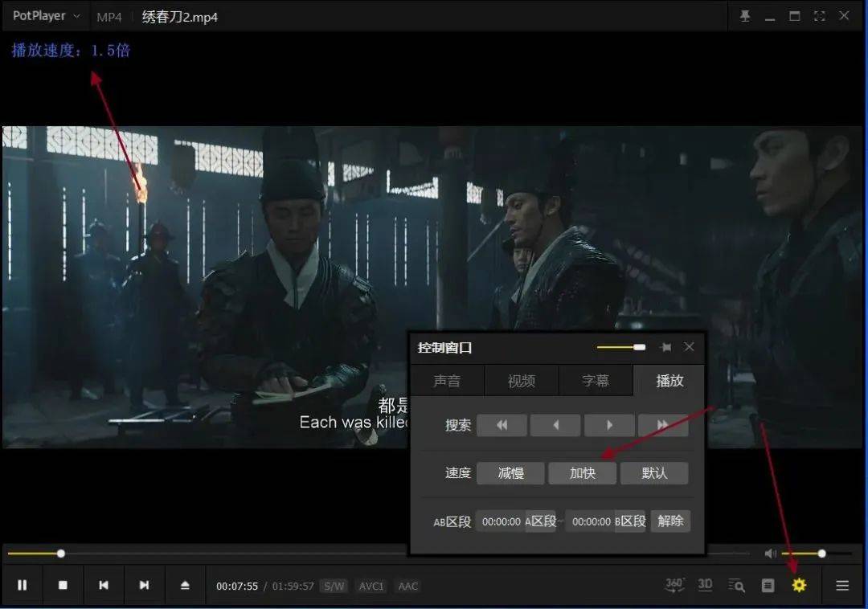Switch to the 字幕 tab
This screenshot has height=609, width=868.
[596, 381]
